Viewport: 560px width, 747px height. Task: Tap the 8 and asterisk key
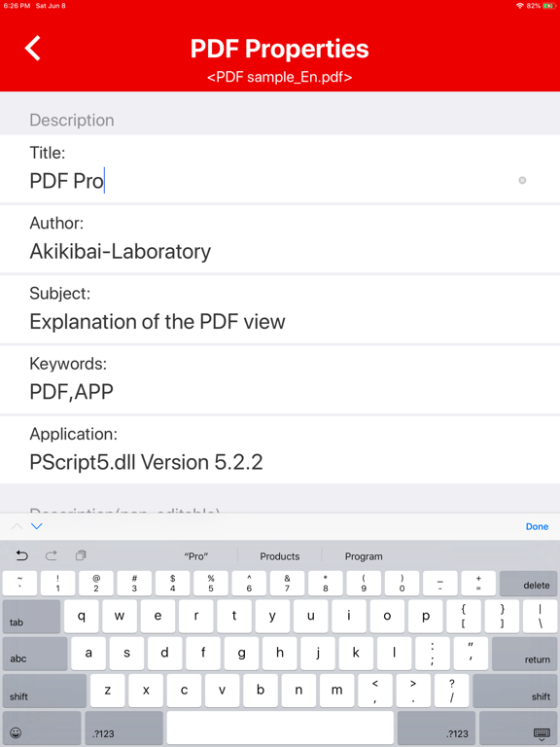pos(326,584)
